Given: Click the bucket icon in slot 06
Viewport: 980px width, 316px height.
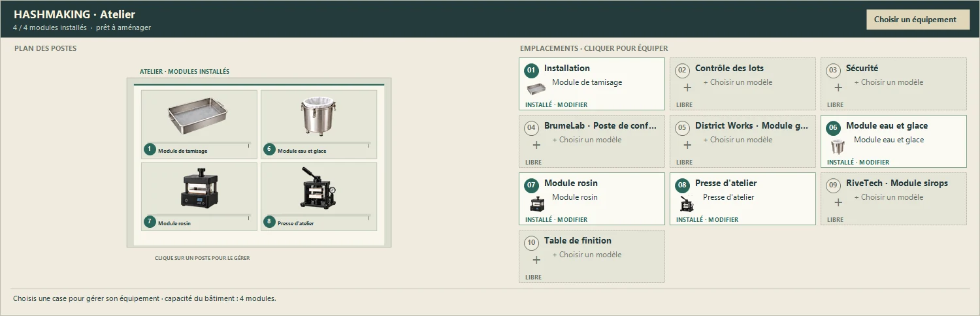Looking at the screenshot, I should pos(838,146).
